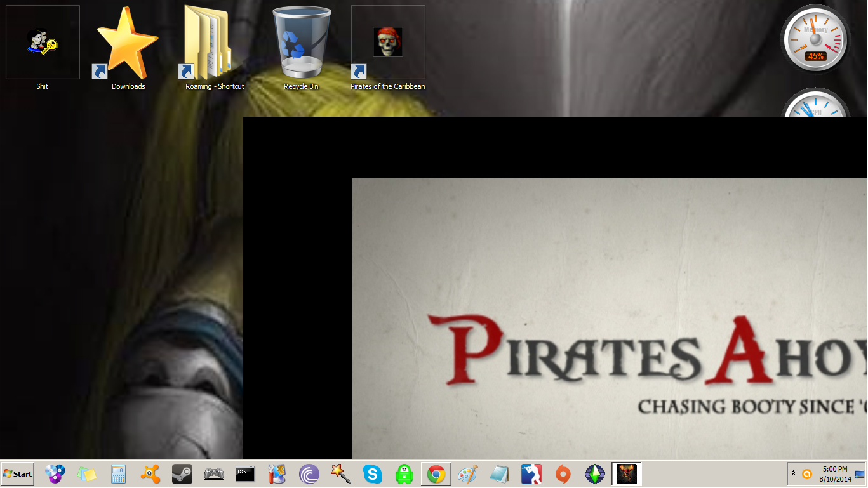The width and height of the screenshot is (868, 488).
Task: Show hidden system tray icons
Action: (793, 473)
